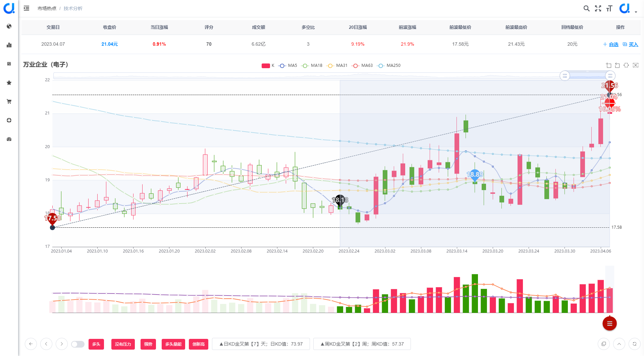Viewport: 644px width, 356px height.
Task: Go to next stock with right chevron
Action: tap(62, 344)
